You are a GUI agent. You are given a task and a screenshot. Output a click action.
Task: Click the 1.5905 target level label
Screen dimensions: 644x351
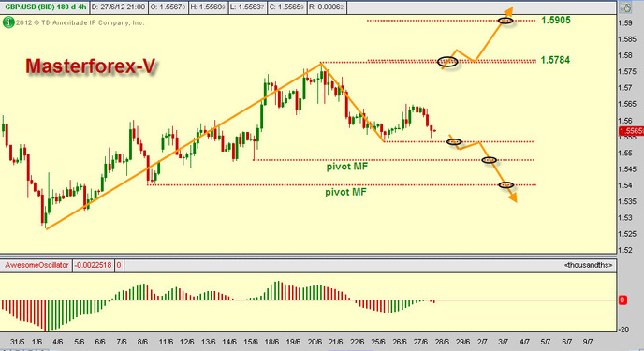[x=556, y=20]
